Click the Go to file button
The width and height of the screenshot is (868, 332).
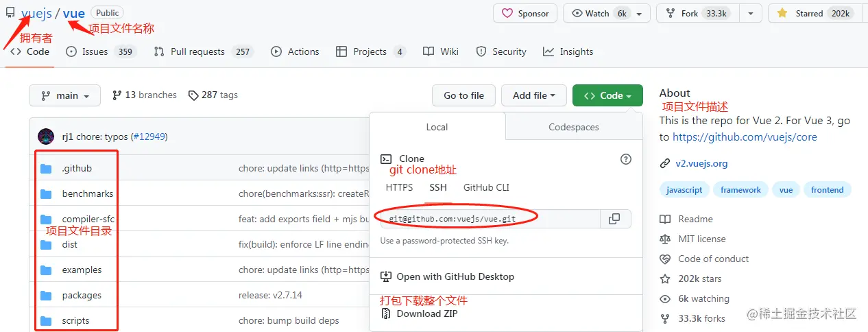point(463,95)
